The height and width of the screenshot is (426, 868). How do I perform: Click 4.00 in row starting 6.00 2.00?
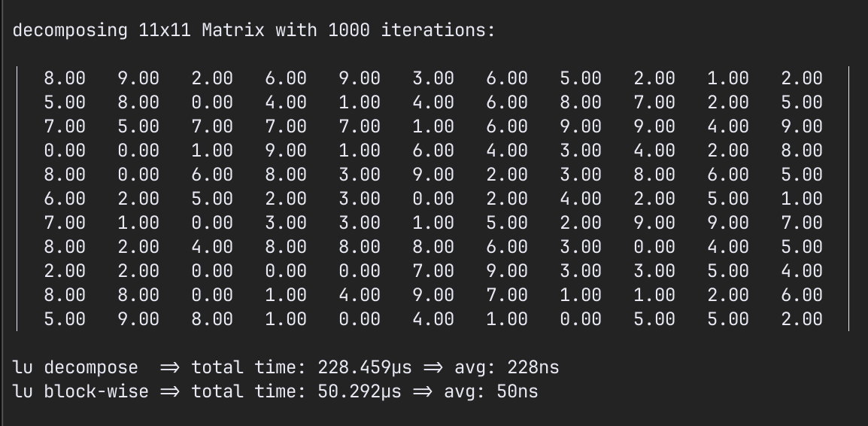coord(581,199)
